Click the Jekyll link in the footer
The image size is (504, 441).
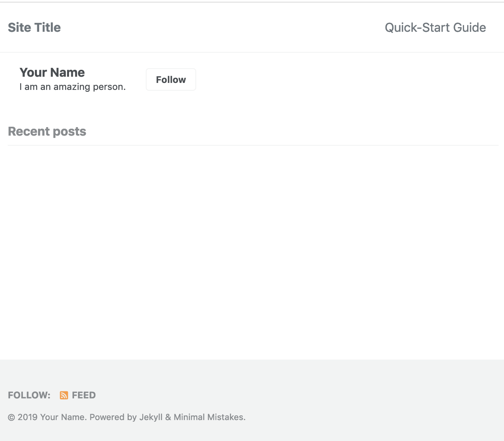coord(151,417)
